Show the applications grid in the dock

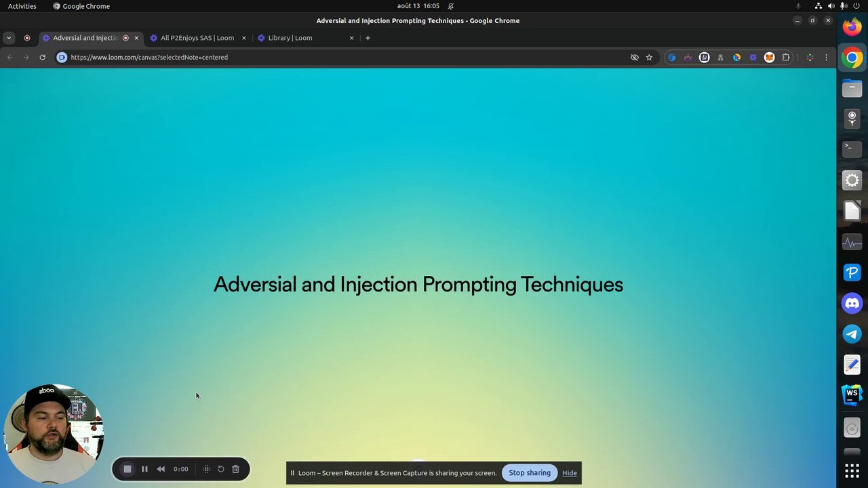coord(852,470)
